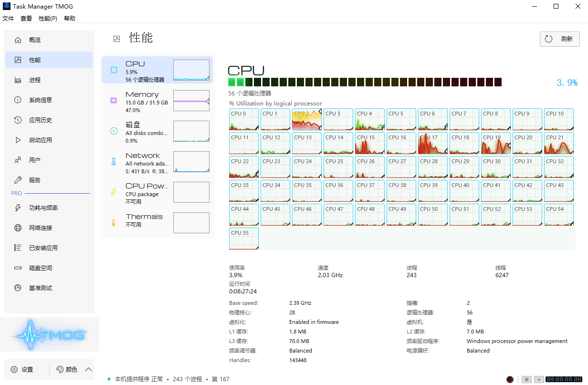Select the CPU 44 graph
The height and width of the screenshot is (385, 588).
244,215
